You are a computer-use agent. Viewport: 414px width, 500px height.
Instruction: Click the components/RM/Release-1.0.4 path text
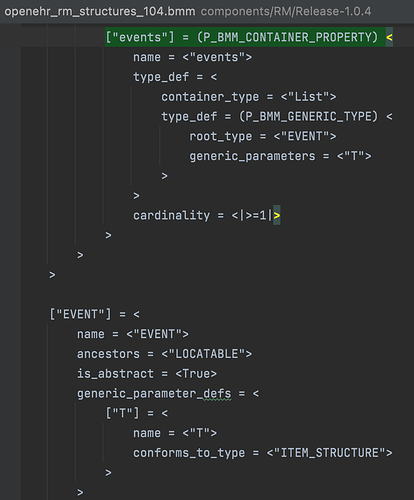coord(286,12)
